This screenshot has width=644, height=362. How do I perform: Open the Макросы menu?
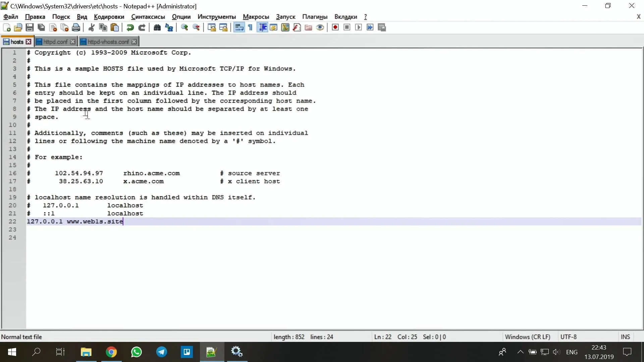click(x=256, y=17)
